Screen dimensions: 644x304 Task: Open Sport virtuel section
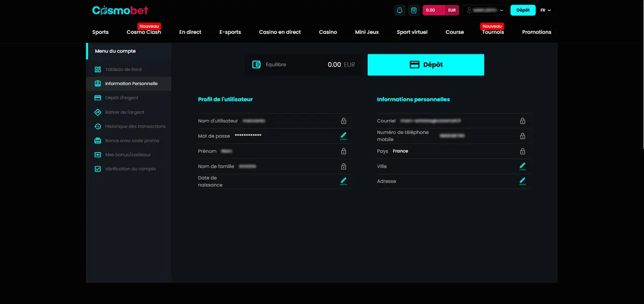(412, 32)
